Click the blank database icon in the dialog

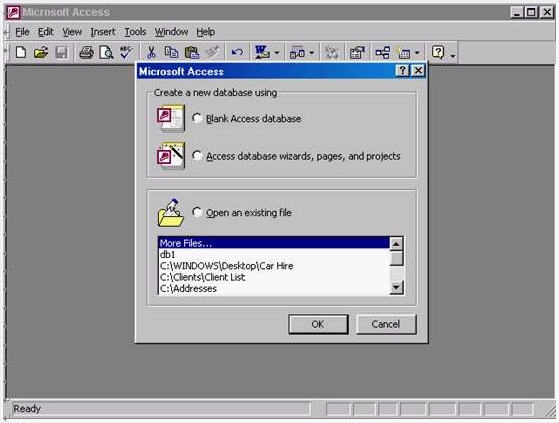171,118
